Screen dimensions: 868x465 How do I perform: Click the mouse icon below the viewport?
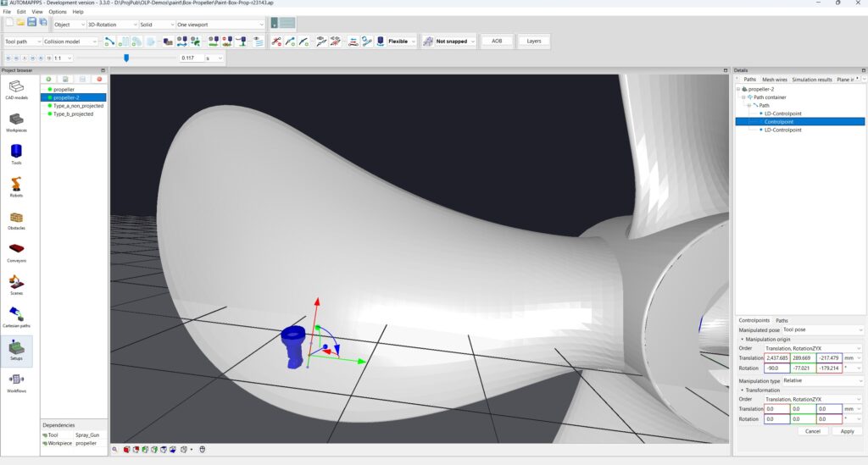[x=202, y=450]
